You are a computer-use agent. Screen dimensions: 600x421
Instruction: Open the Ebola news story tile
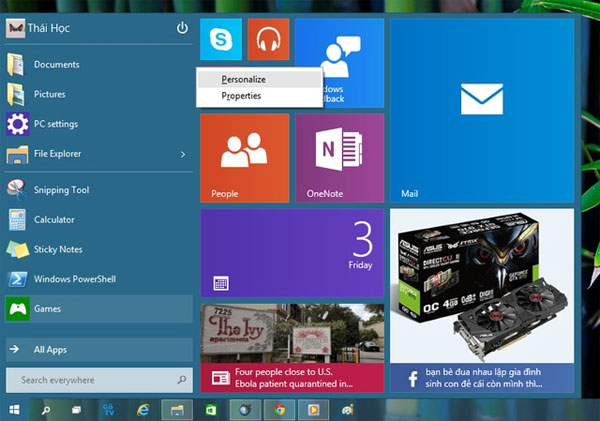click(x=292, y=348)
